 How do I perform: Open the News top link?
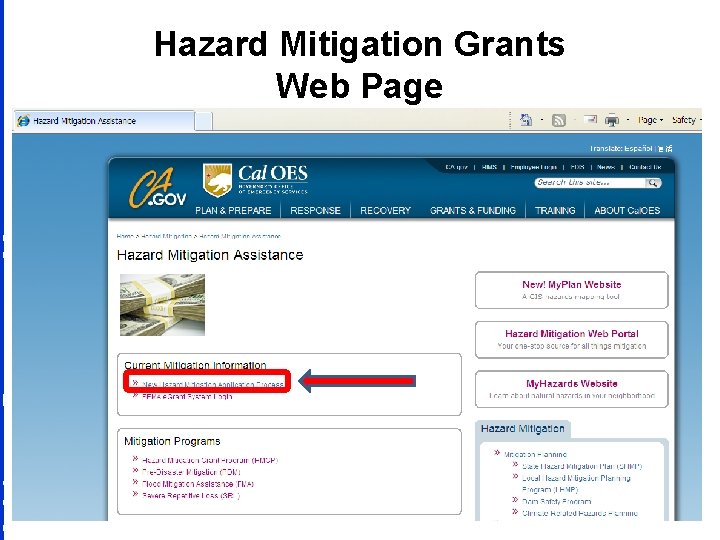tap(606, 167)
